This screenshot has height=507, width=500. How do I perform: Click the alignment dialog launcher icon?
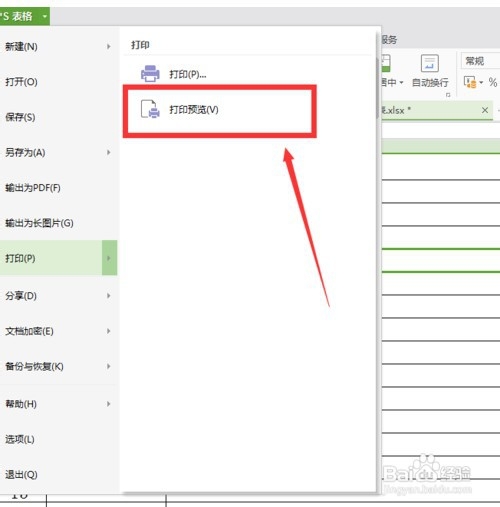coord(448,95)
